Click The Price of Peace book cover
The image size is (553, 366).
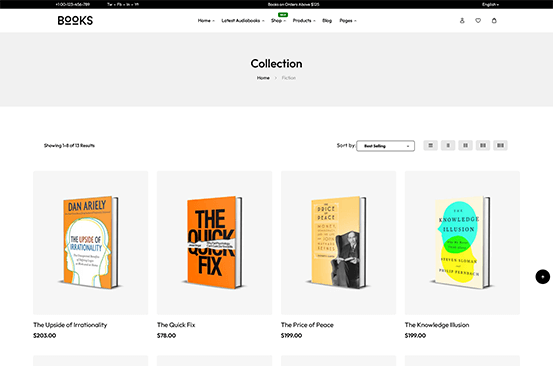339,243
